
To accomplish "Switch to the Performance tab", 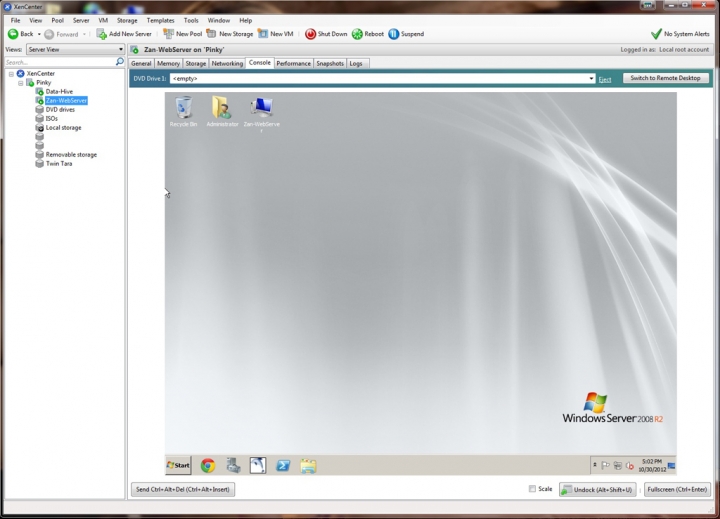I will pyautogui.click(x=293, y=64).
